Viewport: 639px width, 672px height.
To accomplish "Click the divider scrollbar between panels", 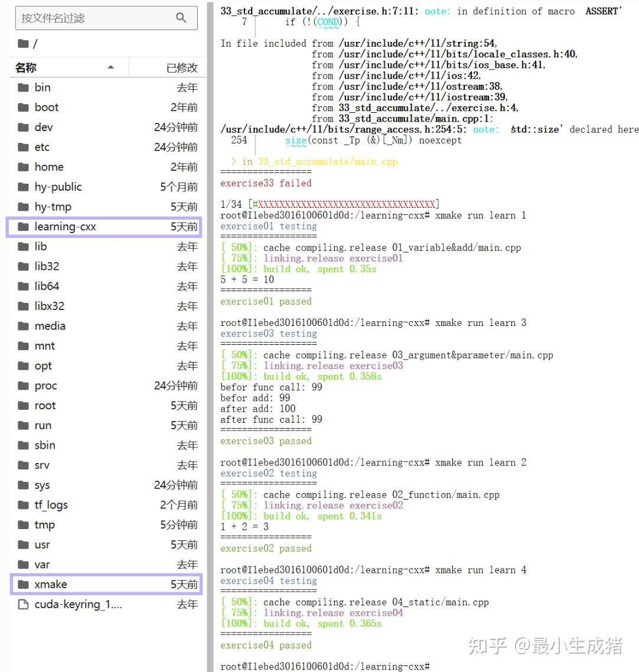I will coord(210,336).
